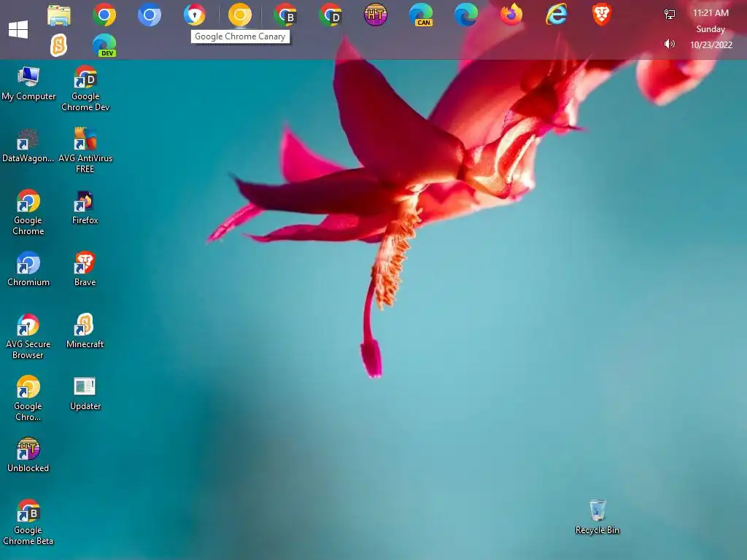Select the yellow Google Chro... Canary desktop shortcut
The height and width of the screenshot is (560, 747).
pyautogui.click(x=28, y=399)
